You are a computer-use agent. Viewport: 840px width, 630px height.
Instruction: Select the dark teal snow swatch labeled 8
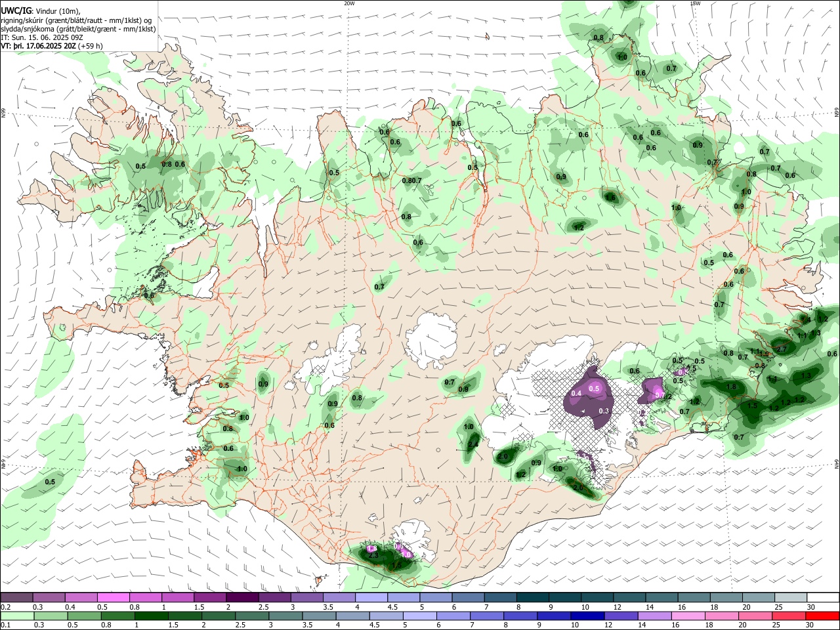pos(532,598)
